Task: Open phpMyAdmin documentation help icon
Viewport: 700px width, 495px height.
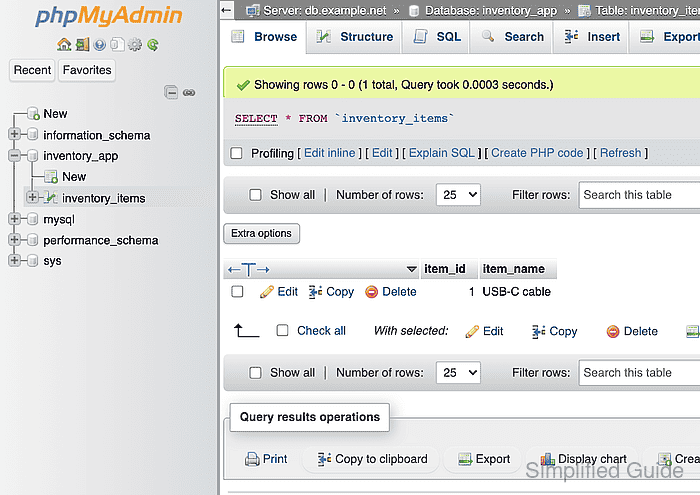Action: click(x=100, y=45)
